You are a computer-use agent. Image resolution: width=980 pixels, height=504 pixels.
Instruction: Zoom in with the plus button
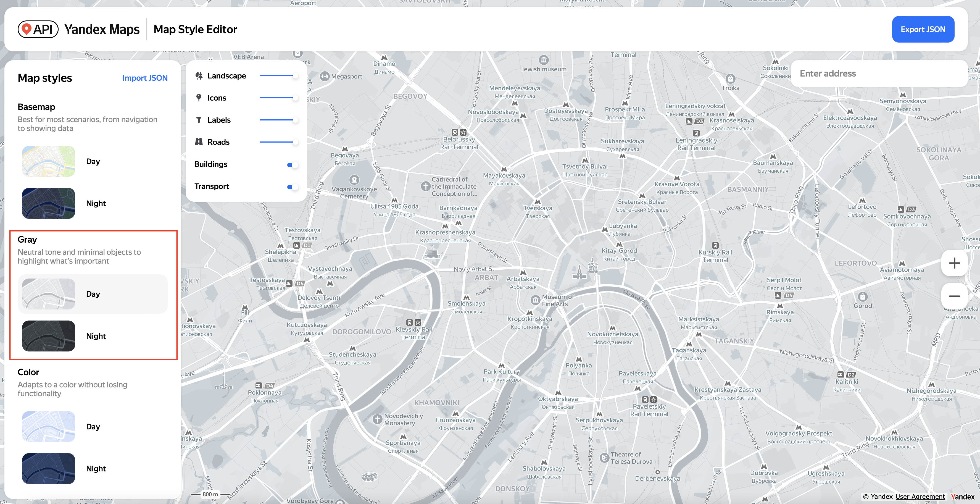click(x=954, y=263)
